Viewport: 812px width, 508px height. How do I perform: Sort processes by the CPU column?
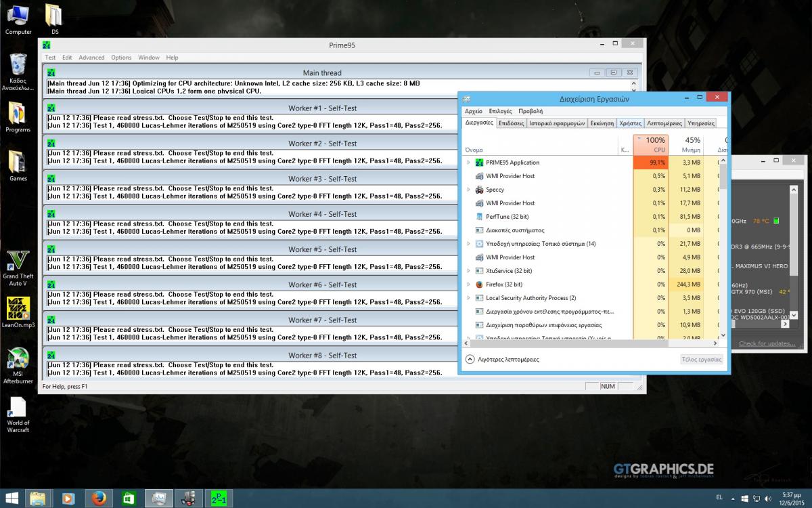click(x=651, y=145)
